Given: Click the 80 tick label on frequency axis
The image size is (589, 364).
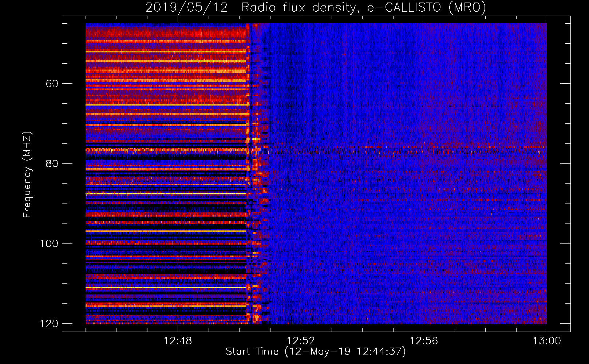Looking at the screenshot, I should click(x=52, y=163).
